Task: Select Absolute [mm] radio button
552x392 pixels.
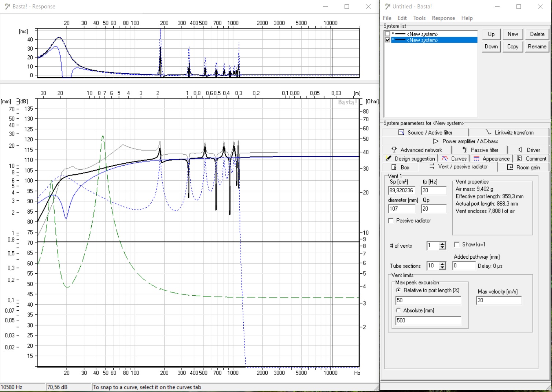Action: [398, 310]
